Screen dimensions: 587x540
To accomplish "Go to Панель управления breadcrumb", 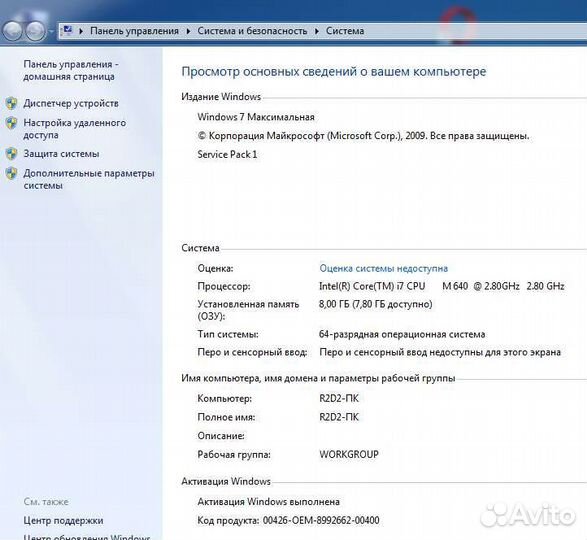I will pyautogui.click(x=134, y=31).
